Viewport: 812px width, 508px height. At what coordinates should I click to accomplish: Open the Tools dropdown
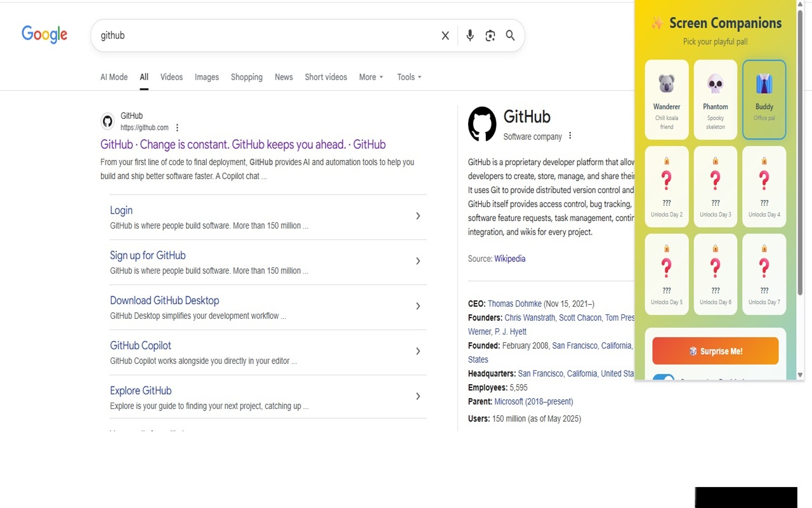tap(409, 77)
